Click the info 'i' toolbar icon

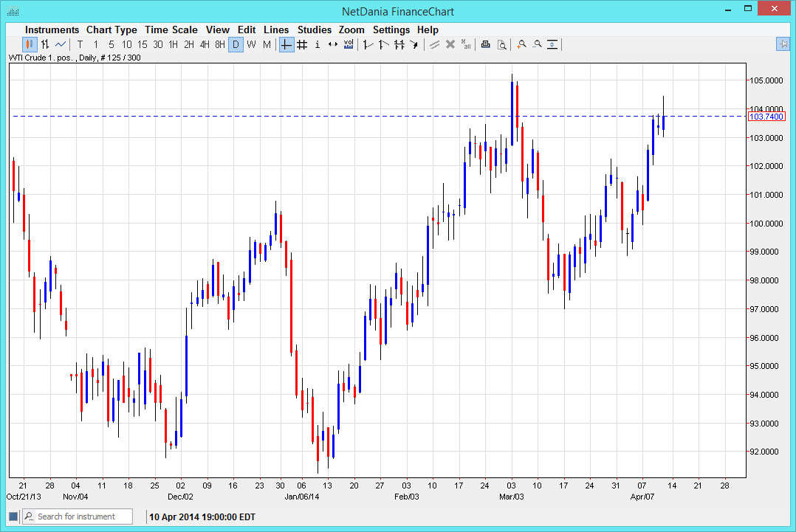tap(318, 45)
